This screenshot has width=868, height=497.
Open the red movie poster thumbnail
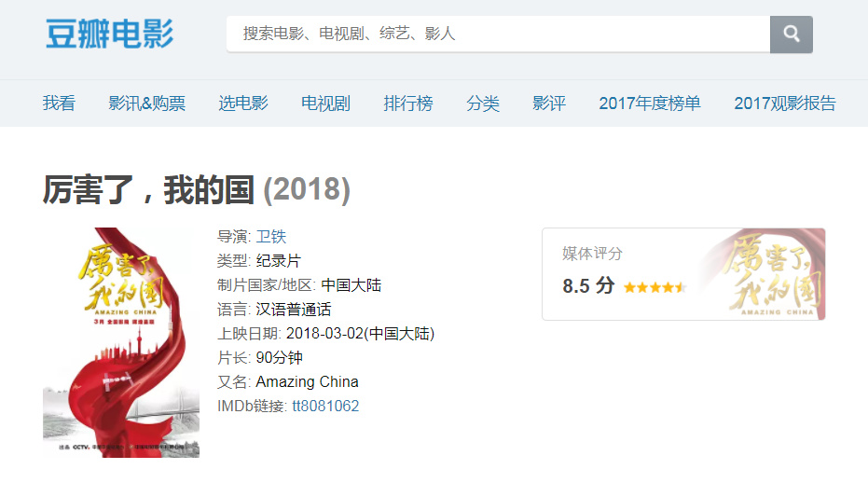pyautogui.click(x=121, y=342)
